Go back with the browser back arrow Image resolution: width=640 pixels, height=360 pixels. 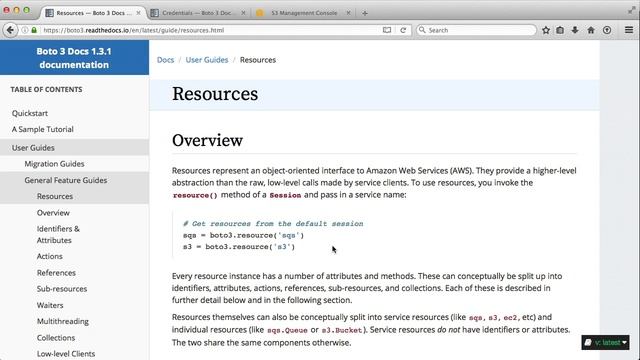coord(10,30)
